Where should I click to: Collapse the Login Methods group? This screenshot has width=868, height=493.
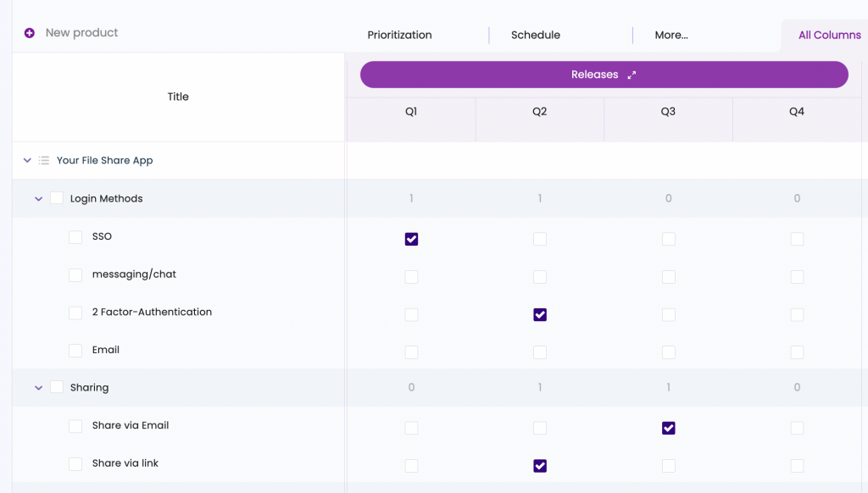(38, 199)
